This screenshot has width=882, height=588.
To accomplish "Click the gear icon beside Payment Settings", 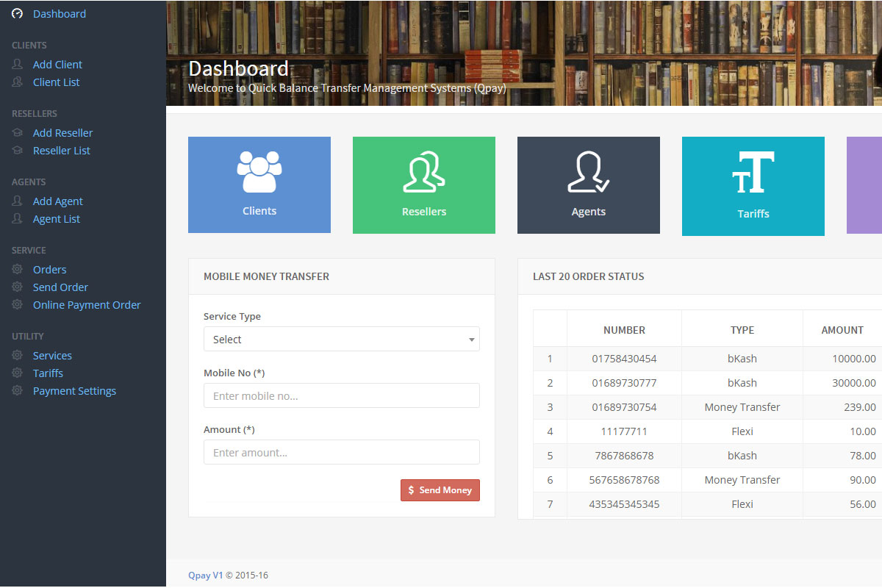I will 18,391.
